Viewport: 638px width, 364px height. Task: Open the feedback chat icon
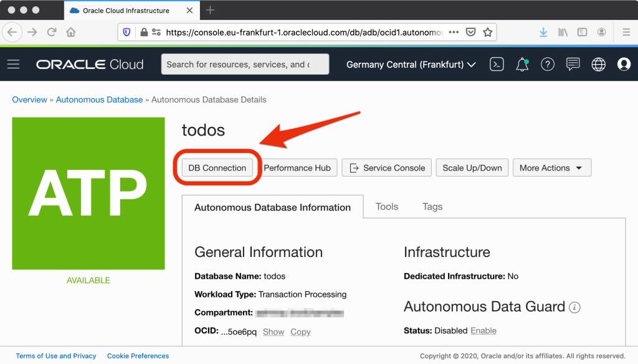click(x=573, y=64)
